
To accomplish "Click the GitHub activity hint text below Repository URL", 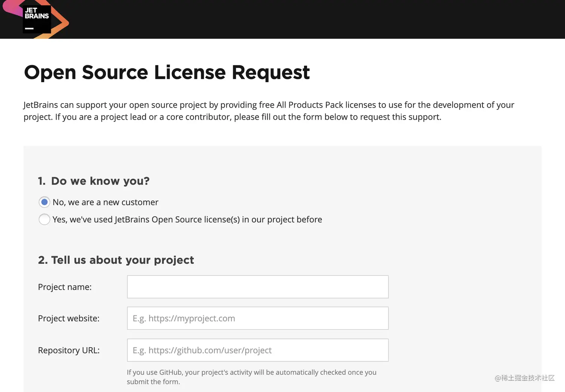I will pyautogui.click(x=251, y=377).
